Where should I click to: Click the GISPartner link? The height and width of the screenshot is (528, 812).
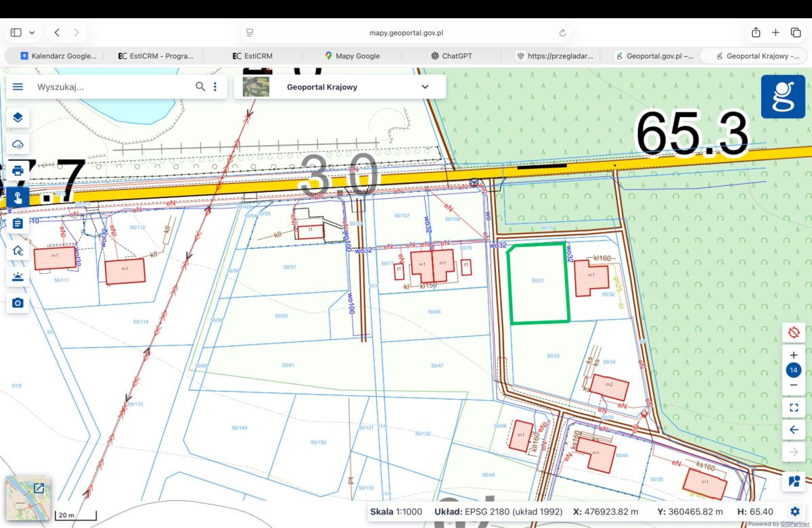pyautogui.click(x=795, y=524)
